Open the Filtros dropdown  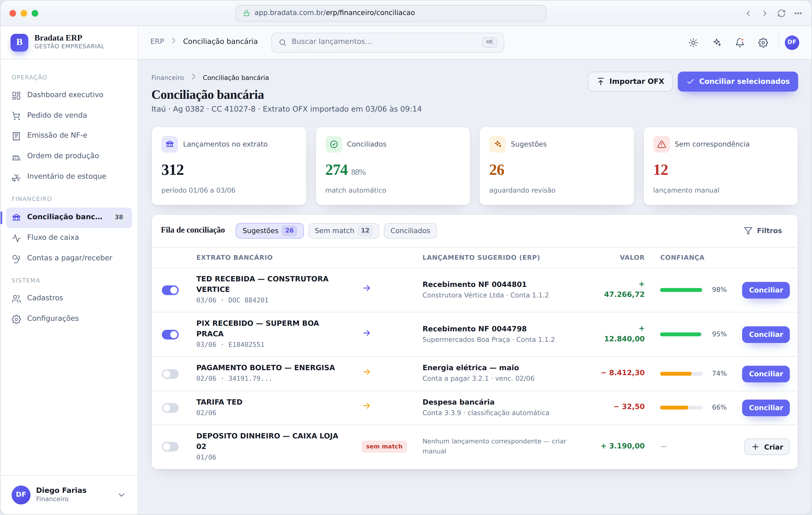tap(763, 231)
